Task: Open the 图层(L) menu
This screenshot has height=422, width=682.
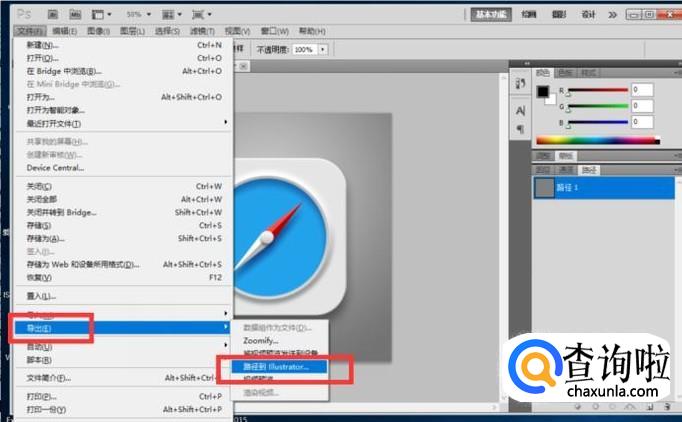Action: point(132,31)
